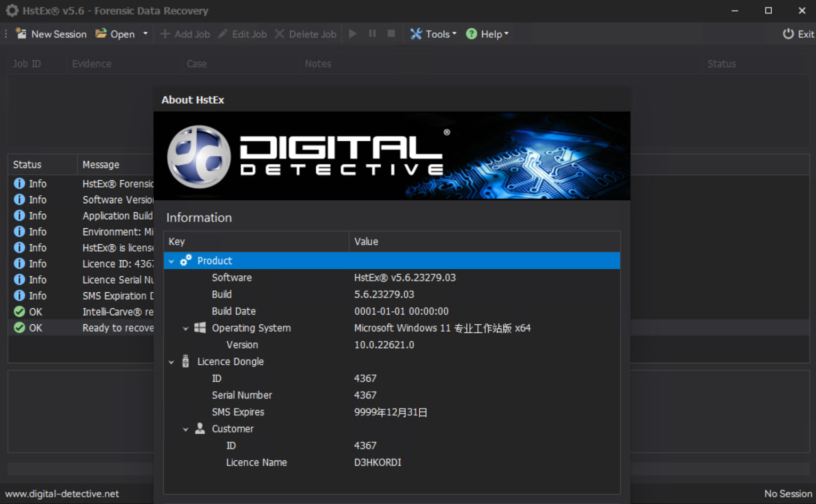Image resolution: width=816 pixels, height=504 pixels.
Task: Select the Build Date row
Action: (392, 311)
